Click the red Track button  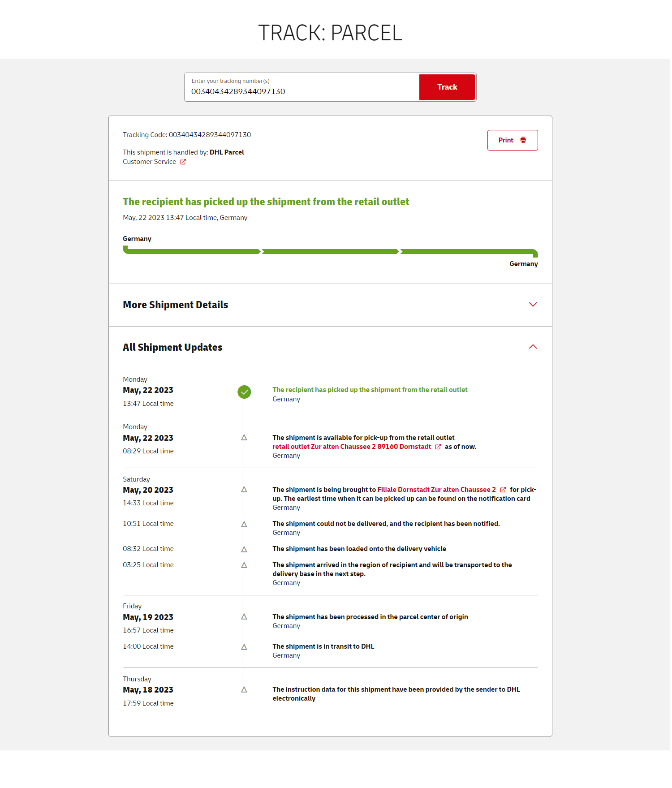447,87
